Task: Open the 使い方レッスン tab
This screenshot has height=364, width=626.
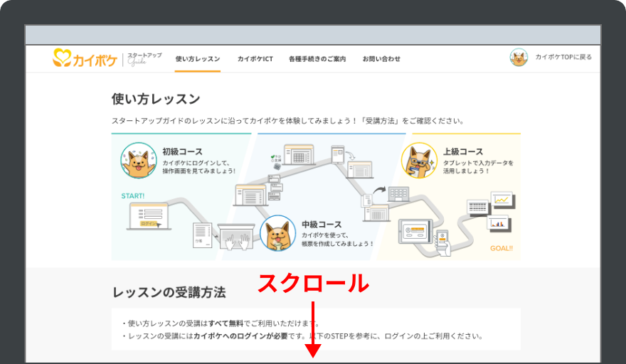Action: click(x=198, y=59)
